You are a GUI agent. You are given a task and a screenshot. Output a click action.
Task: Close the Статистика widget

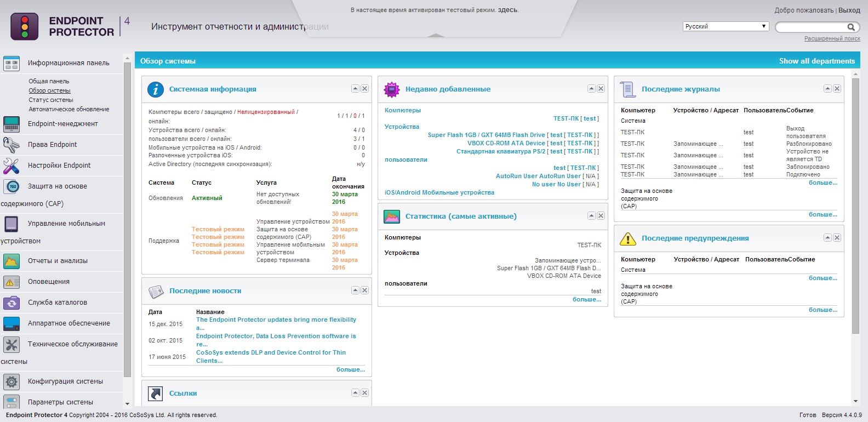(x=601, y=216)
